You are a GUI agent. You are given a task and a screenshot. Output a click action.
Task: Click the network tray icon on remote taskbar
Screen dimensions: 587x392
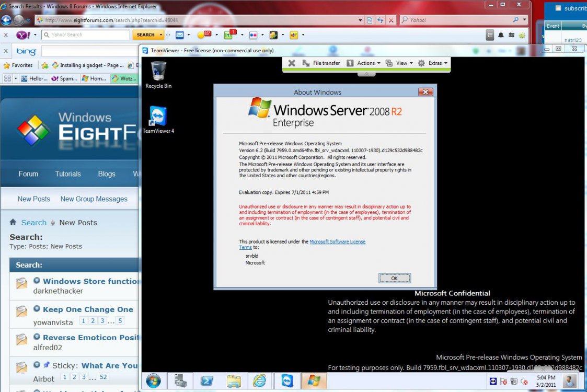coord(514,382)
